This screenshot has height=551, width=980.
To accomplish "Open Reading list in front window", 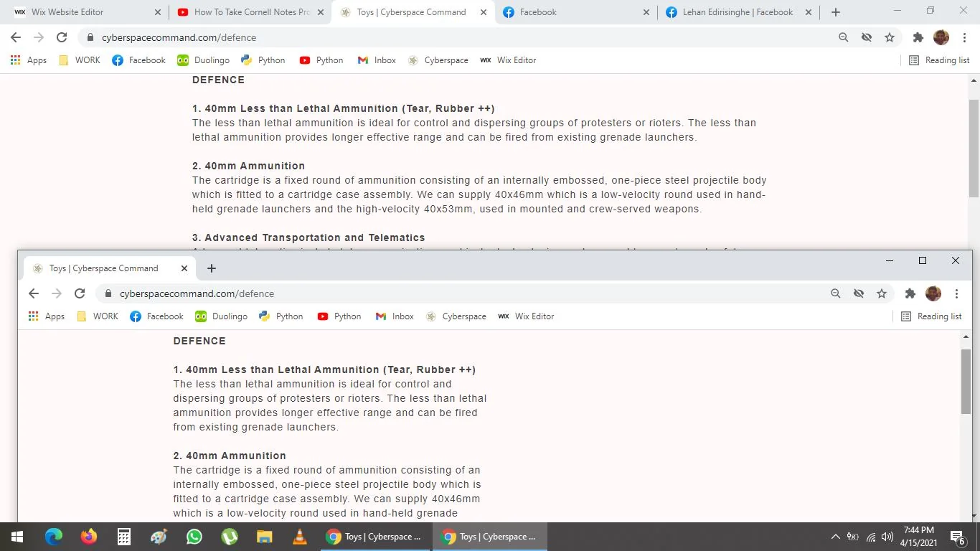I will click(931, 316).
